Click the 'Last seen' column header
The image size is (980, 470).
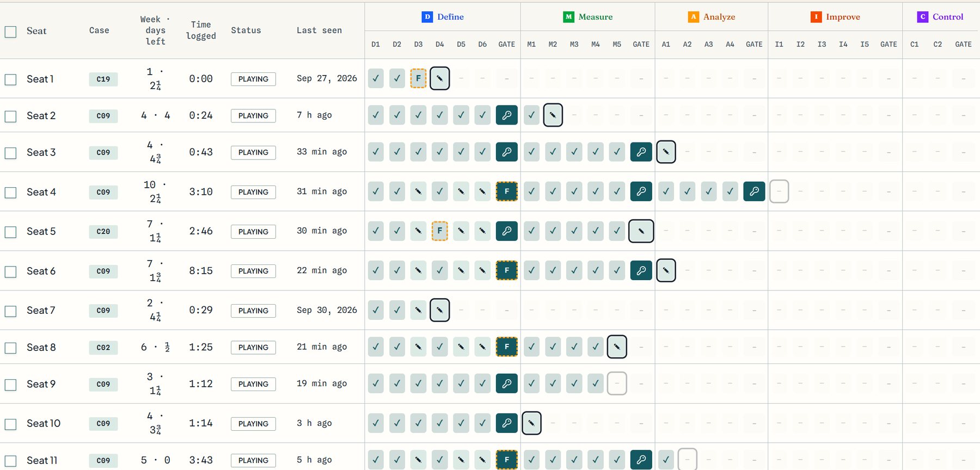point(319,30)
